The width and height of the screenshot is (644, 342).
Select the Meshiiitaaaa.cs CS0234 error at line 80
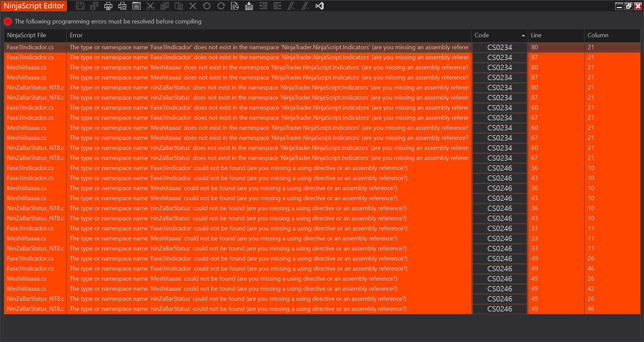[x=322, y=67]
